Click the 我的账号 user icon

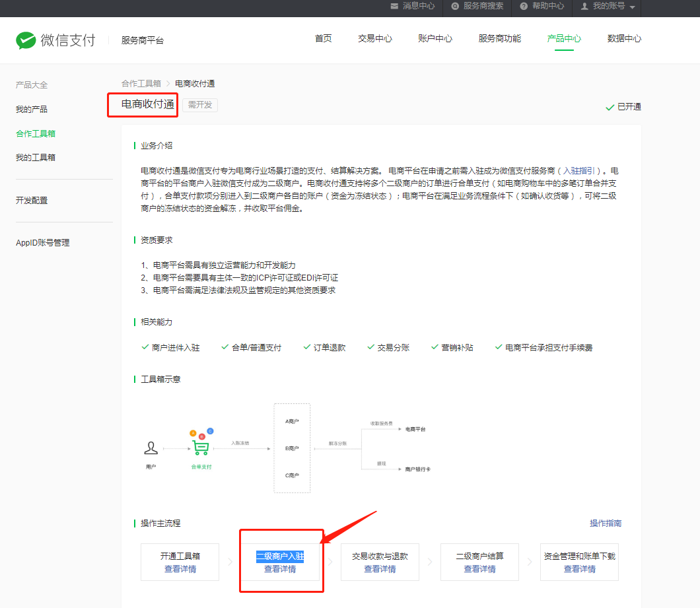pos(584,6)
